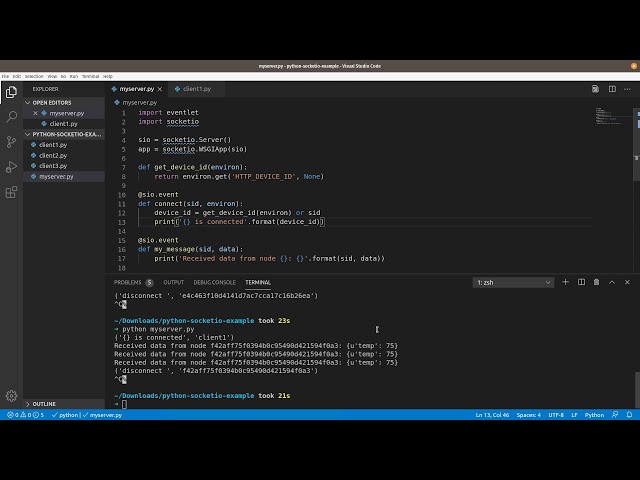Viewport: 640px width, 480px height.
Task: Open the View menu
Action: pyautogui.click(x=52, y=76)
